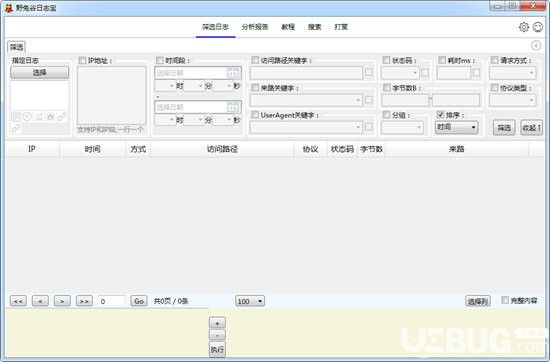Click into the IP地址 text area
This screenshot has height=362, width=550.
pos(112,95)
